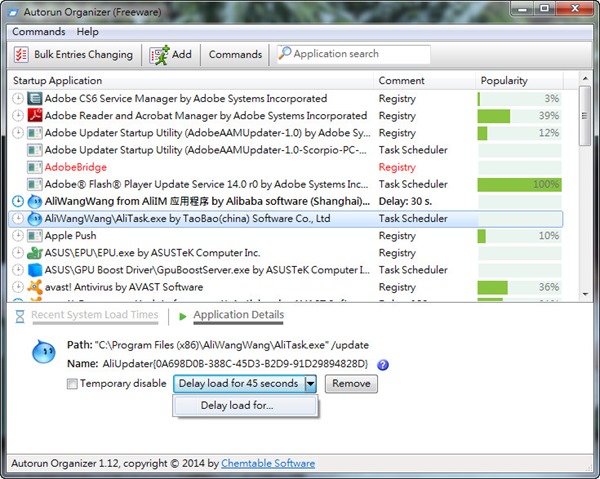Click the AdobeBridge row icon
This screenshot has width=600, height=479.
point(34,167)
